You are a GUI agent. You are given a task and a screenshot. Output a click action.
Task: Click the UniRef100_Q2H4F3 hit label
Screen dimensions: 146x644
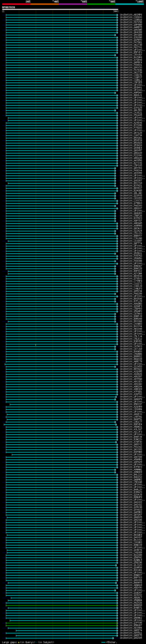(x=131, y=306)
